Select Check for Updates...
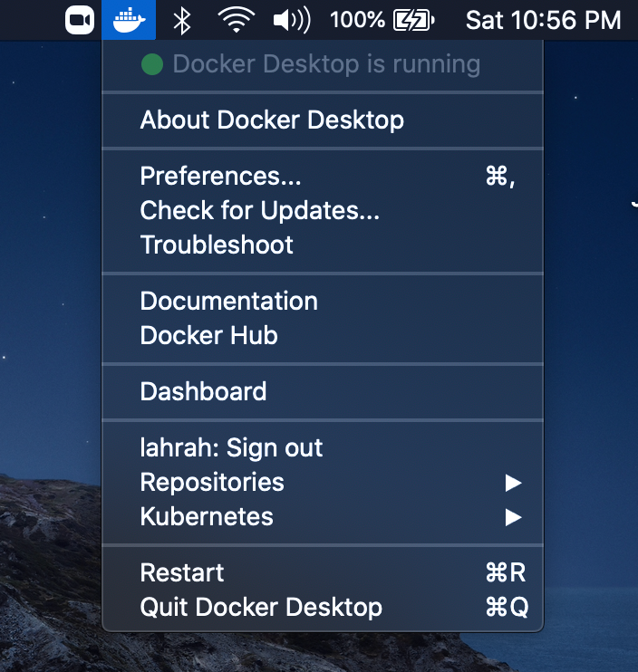Screen dimensions: 638x672 (323, 210)
